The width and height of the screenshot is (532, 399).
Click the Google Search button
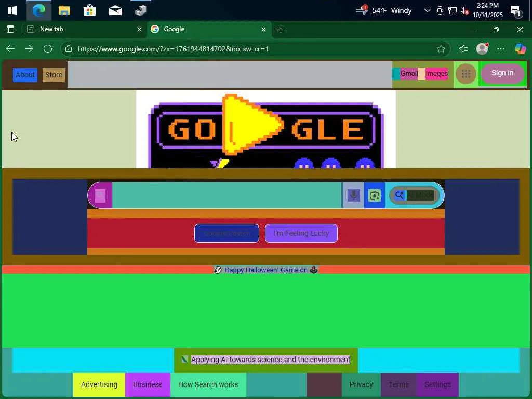click(x=227, y=233)
